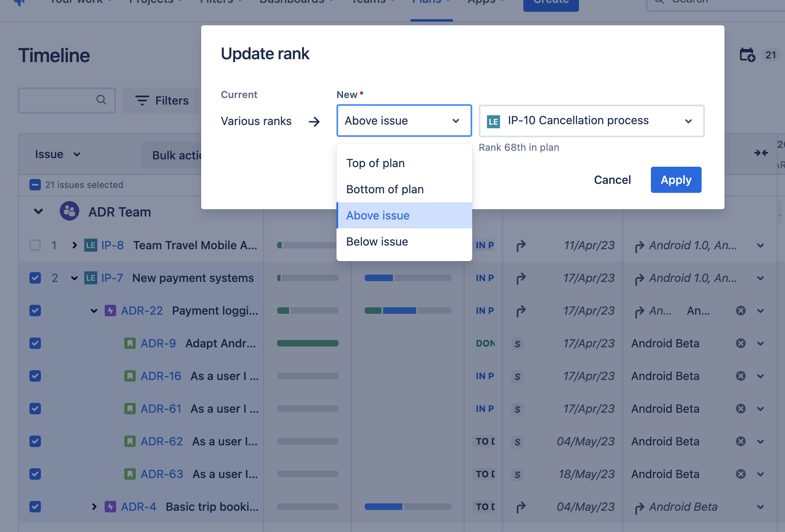The width and height of the screenshot is (785, 532).
Task: Click the Apply button
Action: click(x=676, y=179)
